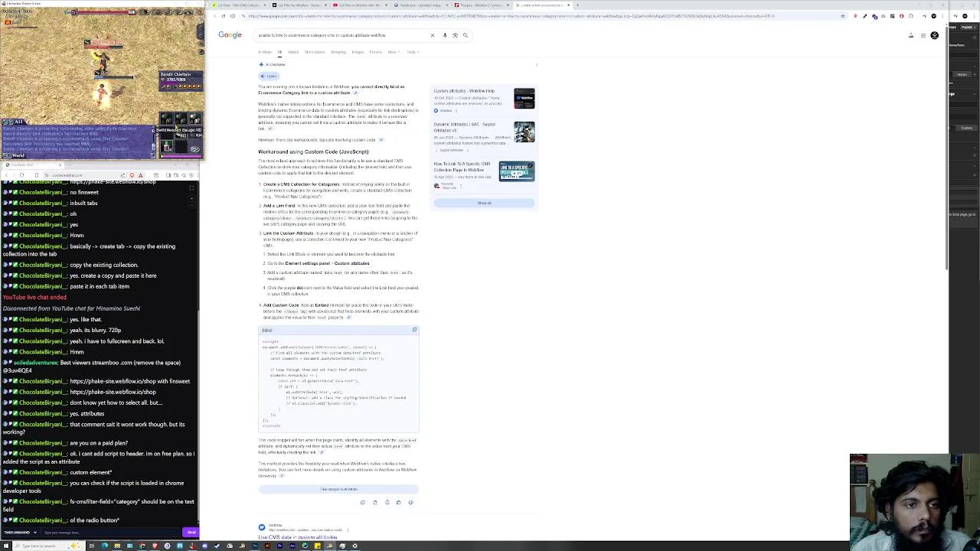Open the browser's new tab button
Viewport: 980px width, 551px height.
[577, 5]
